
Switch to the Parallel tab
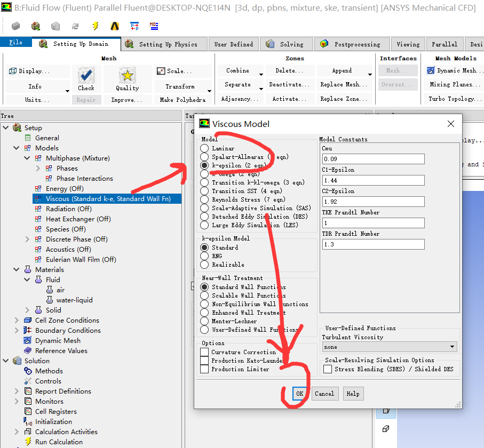point(445,44)
